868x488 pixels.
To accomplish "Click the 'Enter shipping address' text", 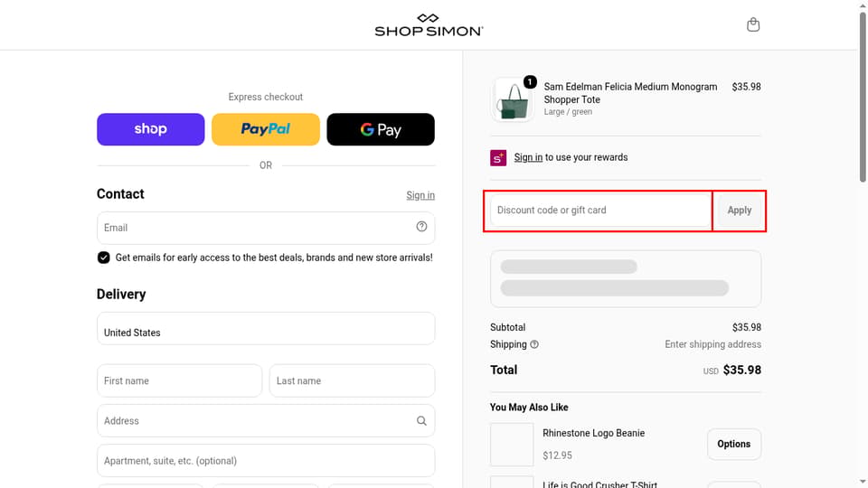I will [713, 344].
